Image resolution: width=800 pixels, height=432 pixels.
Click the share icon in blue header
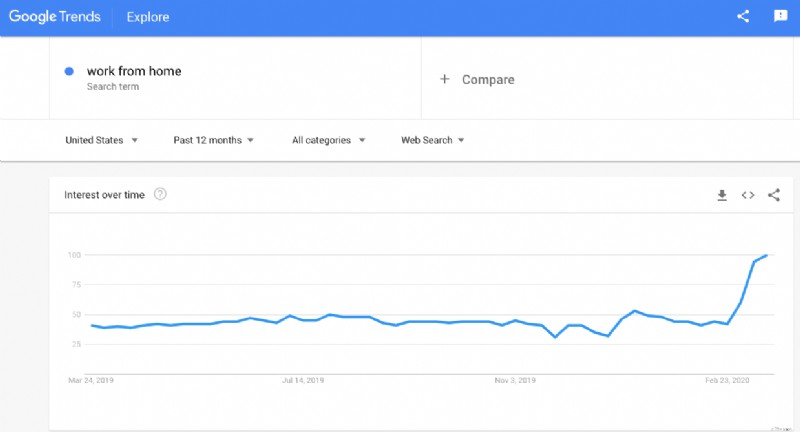743,16
